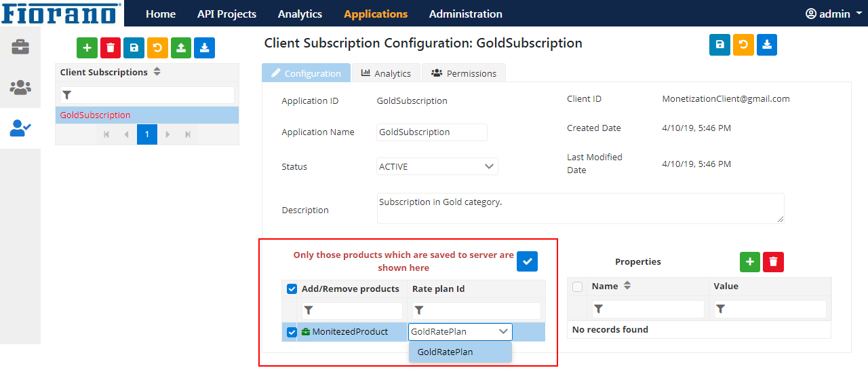
Task: Click the blue save icon beside the configuration title
Action: 719,45
